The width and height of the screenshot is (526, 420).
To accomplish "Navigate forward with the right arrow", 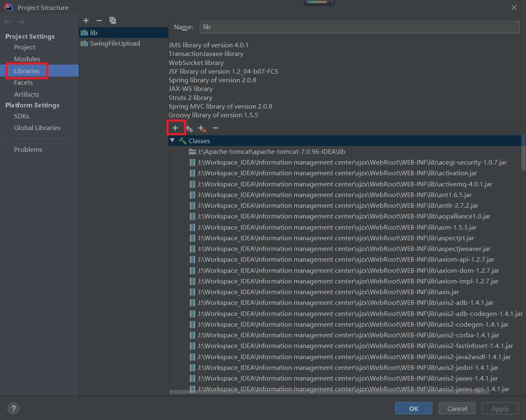I will click(21, 22).
